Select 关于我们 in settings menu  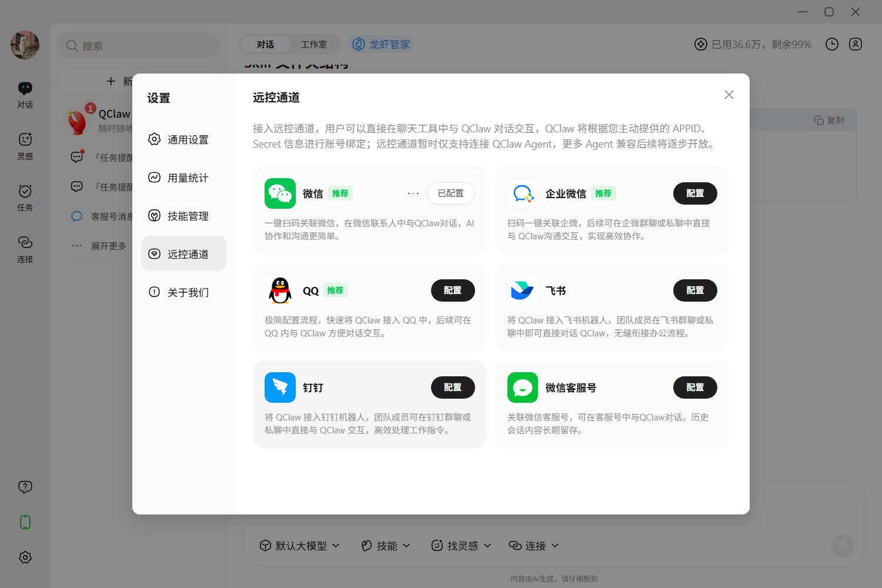coord(183,292)
